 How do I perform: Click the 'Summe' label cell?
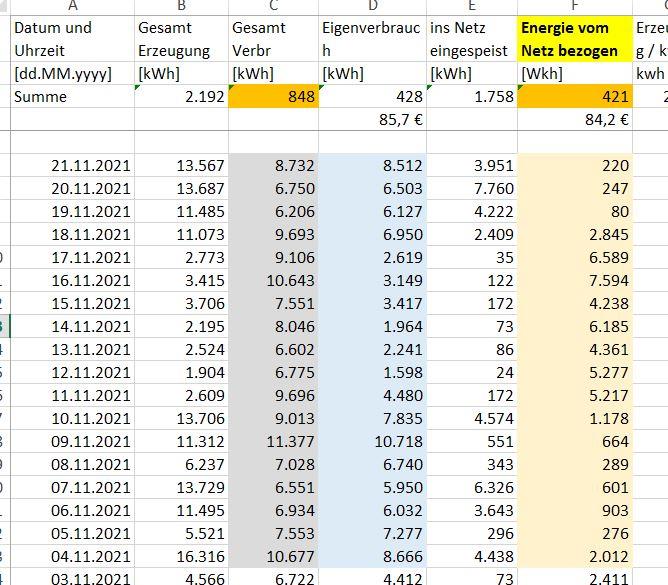[x=72, y=96]
